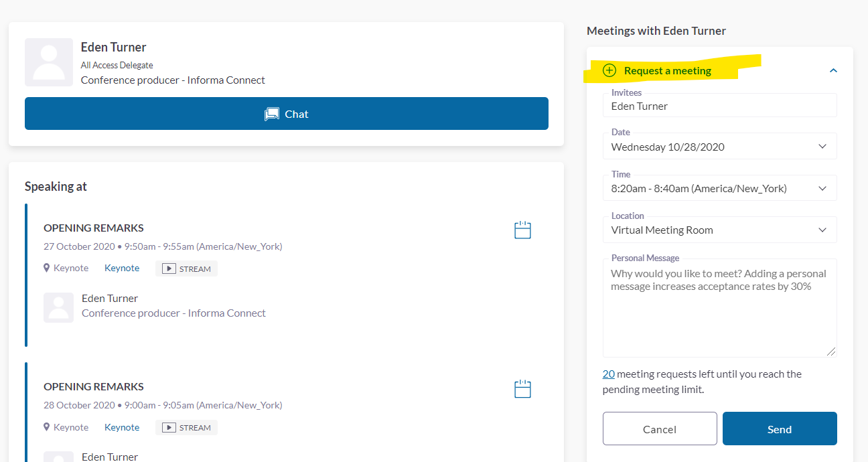Viewport: 868px width, 462px height.
Task: Add 27 October Opening Remarks to calendar
Action: [x=522, y=230]
